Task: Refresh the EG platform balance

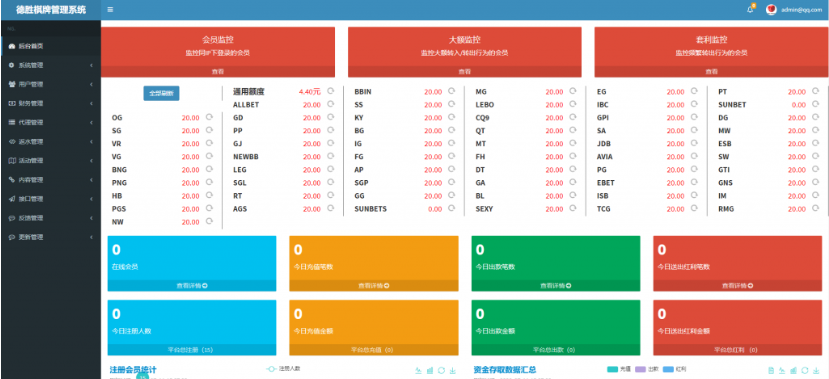Action: [694, 91]
